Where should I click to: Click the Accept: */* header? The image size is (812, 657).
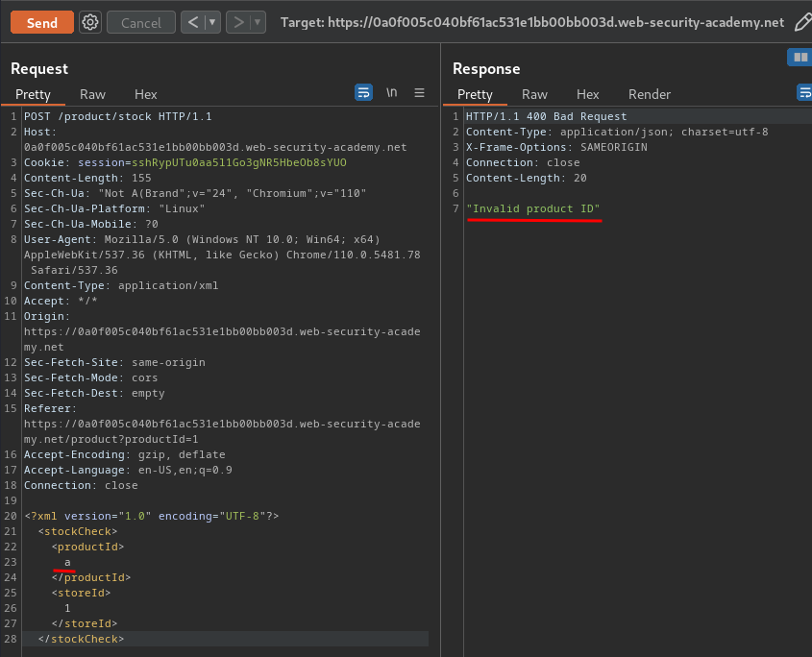[x=61, y=302]
